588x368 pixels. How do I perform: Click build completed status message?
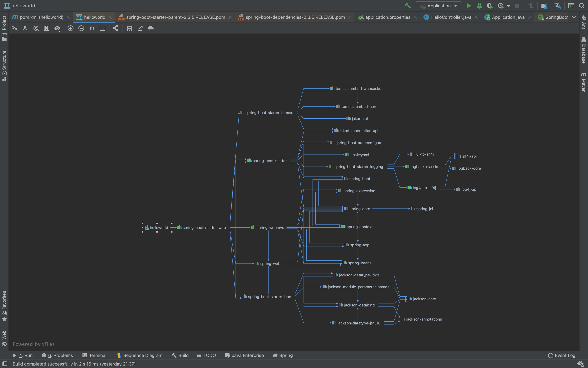(74, 364)
